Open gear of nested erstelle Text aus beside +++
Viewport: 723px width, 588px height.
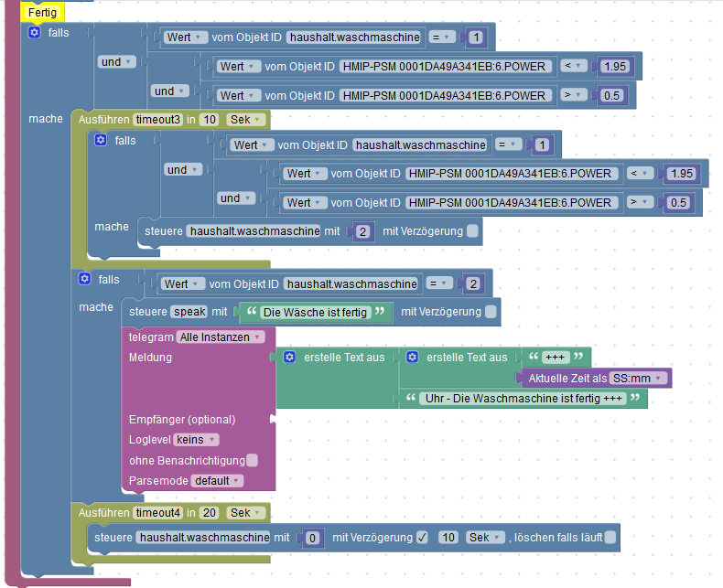412,358
